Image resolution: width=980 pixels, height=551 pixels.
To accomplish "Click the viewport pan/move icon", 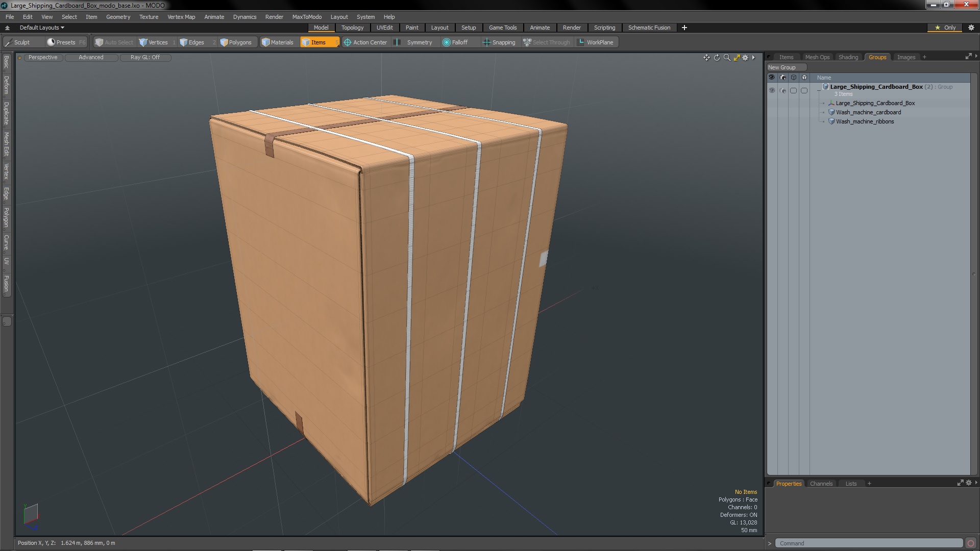I will coord(706,58).
